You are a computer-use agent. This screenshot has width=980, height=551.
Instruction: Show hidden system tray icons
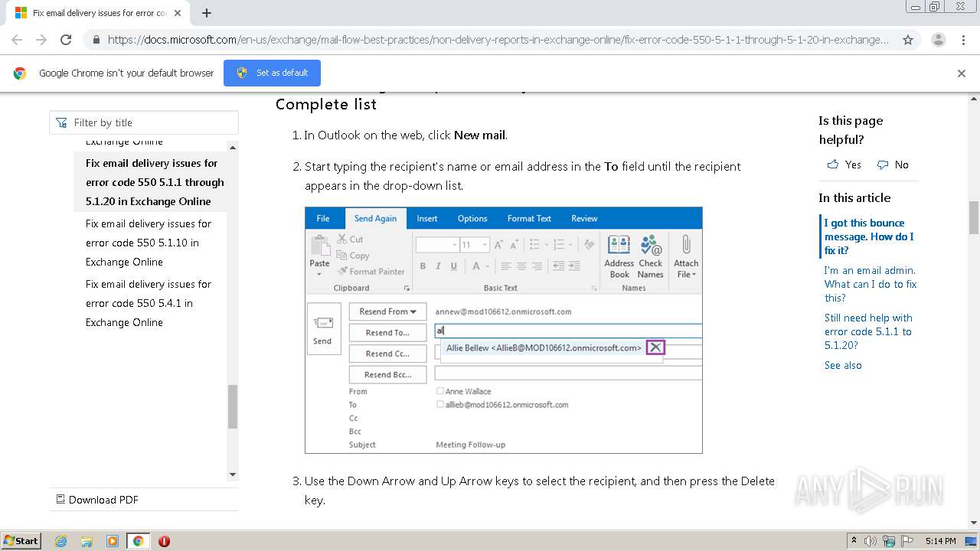854,541
